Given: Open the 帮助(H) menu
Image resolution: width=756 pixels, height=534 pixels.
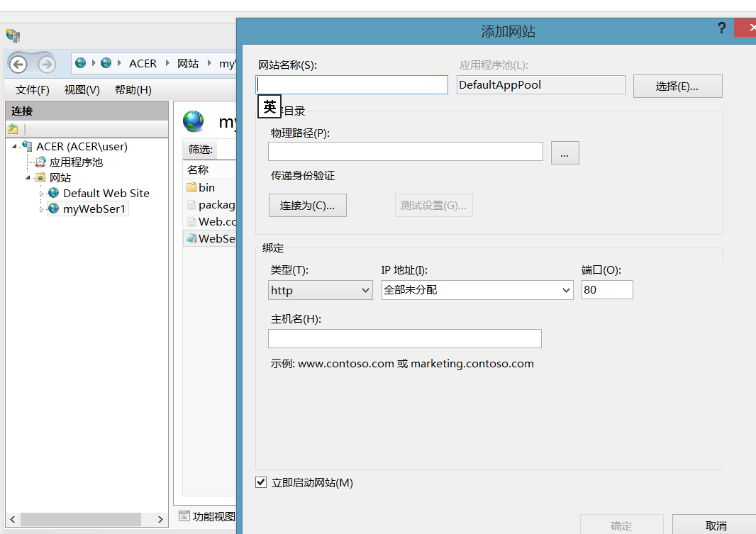Looking at the screenshot, I should point(133,90).
